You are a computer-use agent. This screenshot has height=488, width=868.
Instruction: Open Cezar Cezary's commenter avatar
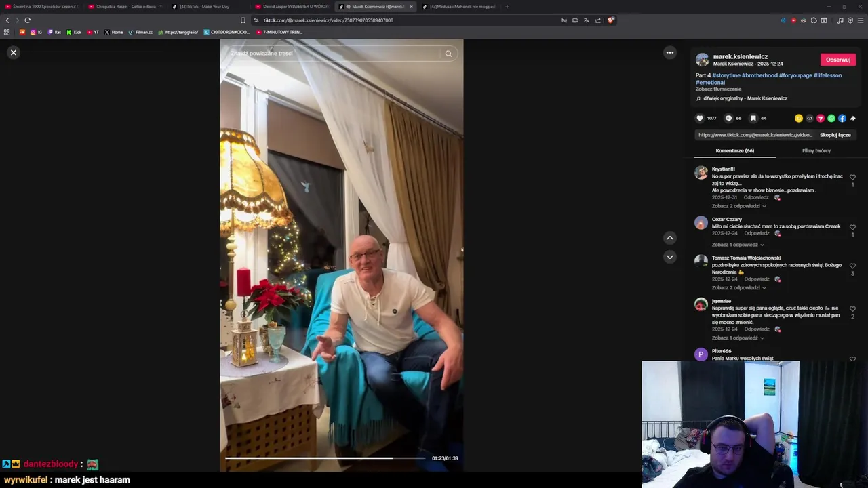[701, 222]
